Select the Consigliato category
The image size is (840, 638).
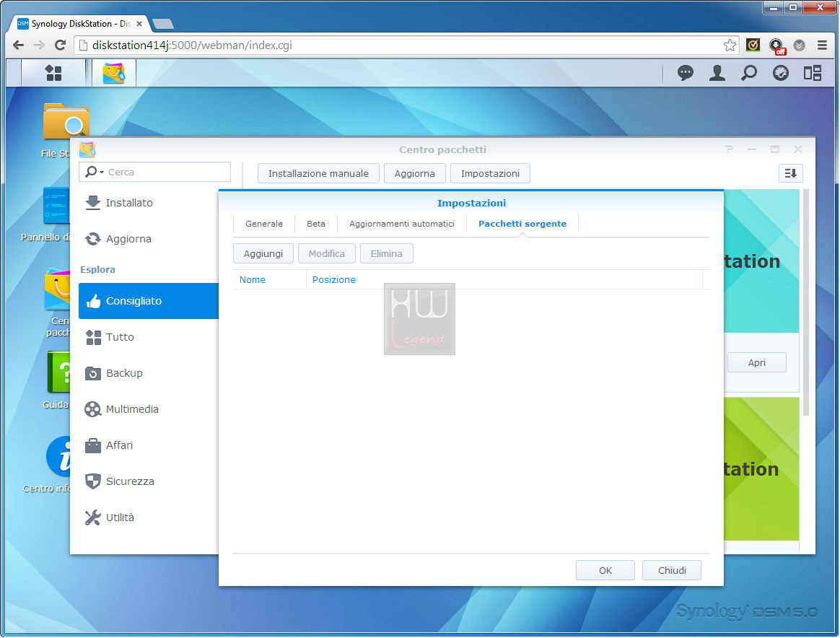click(149, 301)
